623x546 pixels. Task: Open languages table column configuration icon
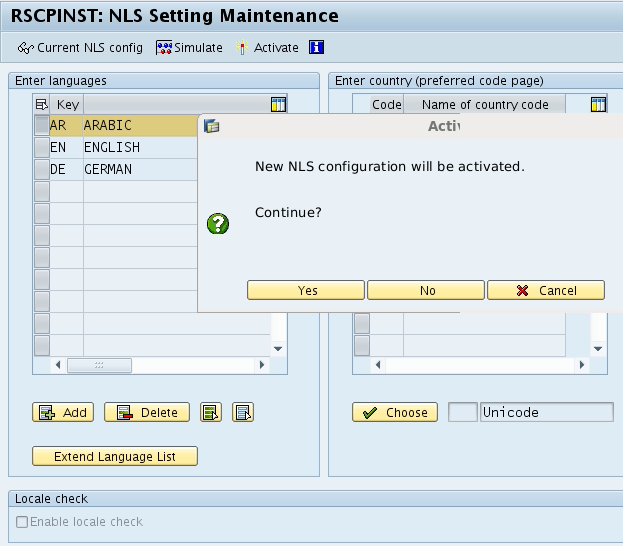coord(278,105)
